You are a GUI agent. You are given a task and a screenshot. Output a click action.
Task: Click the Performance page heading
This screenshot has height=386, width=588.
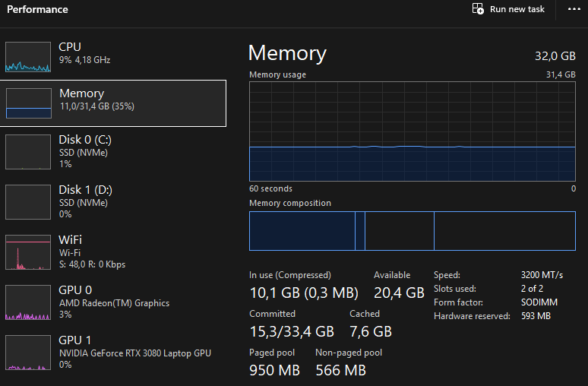pyautogui.click(x=37, y=10)
